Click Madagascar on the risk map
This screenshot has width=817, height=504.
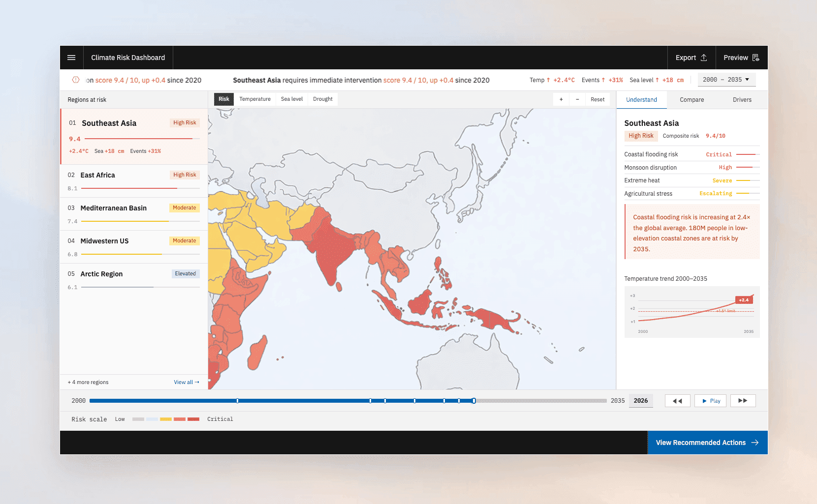point(257,352)
